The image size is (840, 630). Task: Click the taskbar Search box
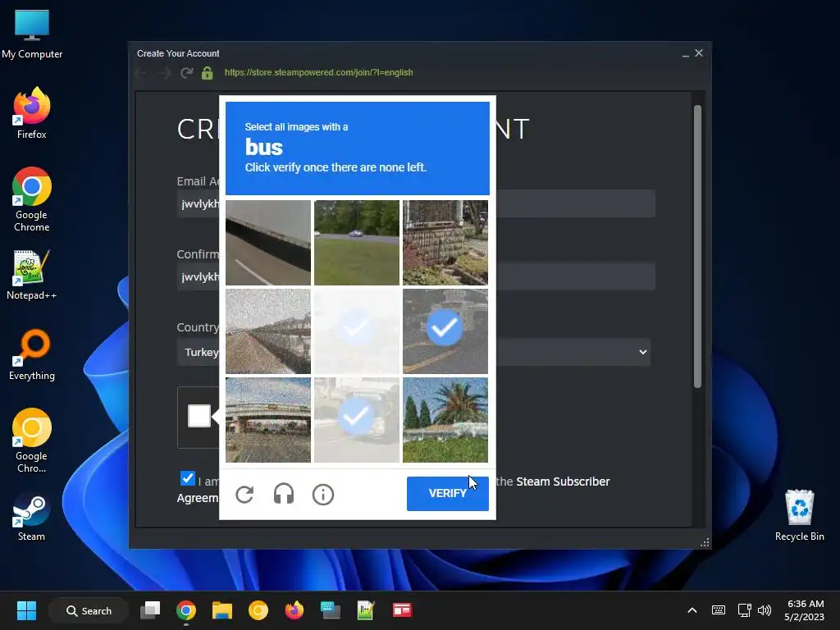pos(89,610)
